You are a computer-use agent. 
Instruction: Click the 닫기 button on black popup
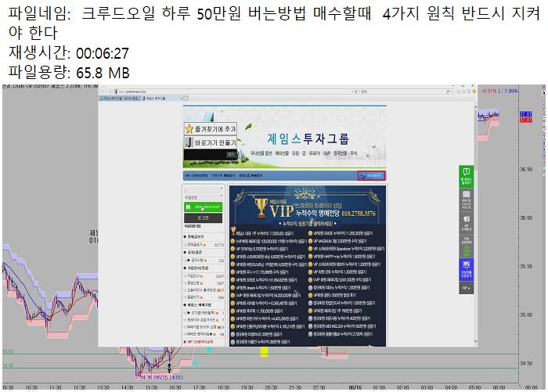coord(231,154)
